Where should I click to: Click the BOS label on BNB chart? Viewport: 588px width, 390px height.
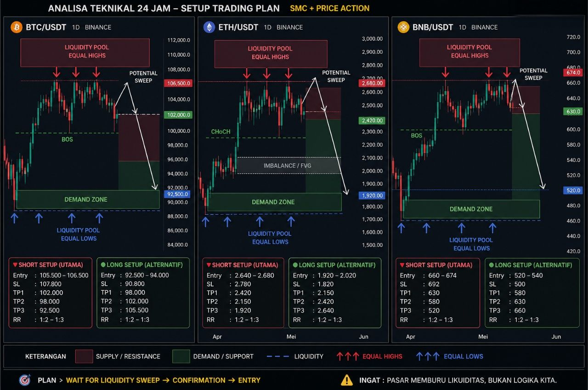tap(417, 136)
